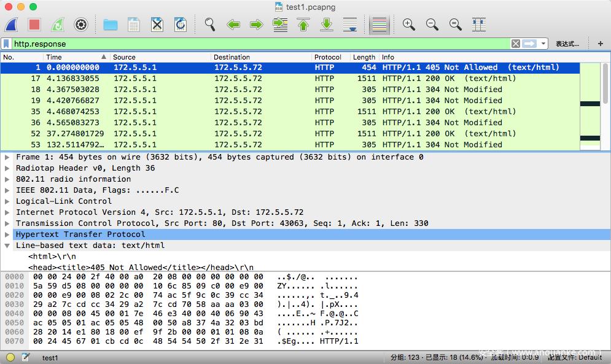Image resolution: width=611 pixels, height=364 pixels.
Task: Open the display filter history dropdown
Action: 544,44
